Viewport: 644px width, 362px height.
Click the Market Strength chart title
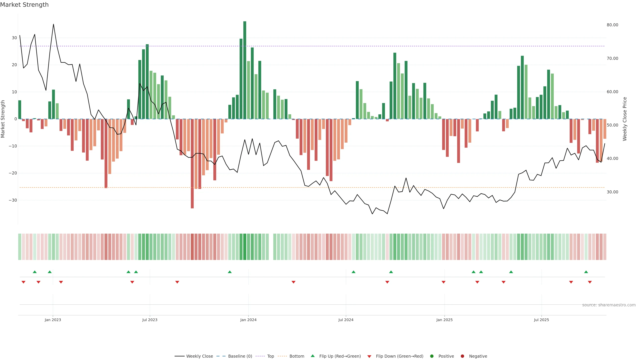[x=24, y=5]
